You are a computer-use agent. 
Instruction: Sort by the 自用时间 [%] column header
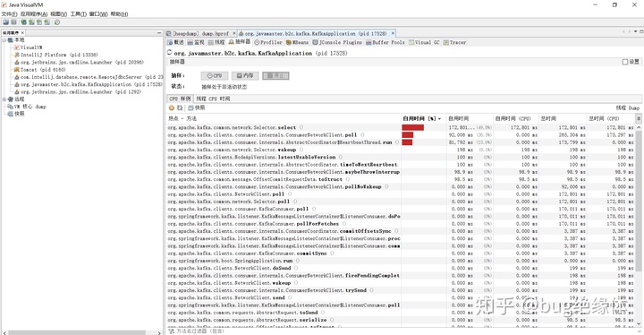click(x=423, y=118)
